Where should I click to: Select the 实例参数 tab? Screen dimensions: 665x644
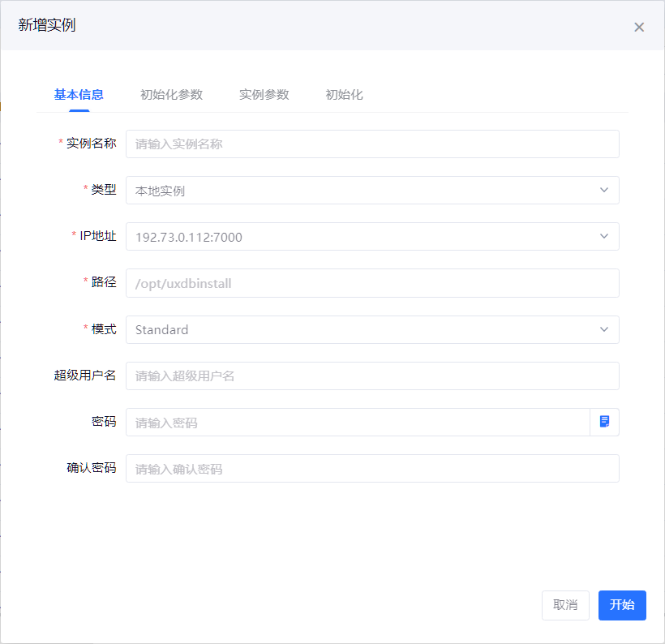click(264, 94)
